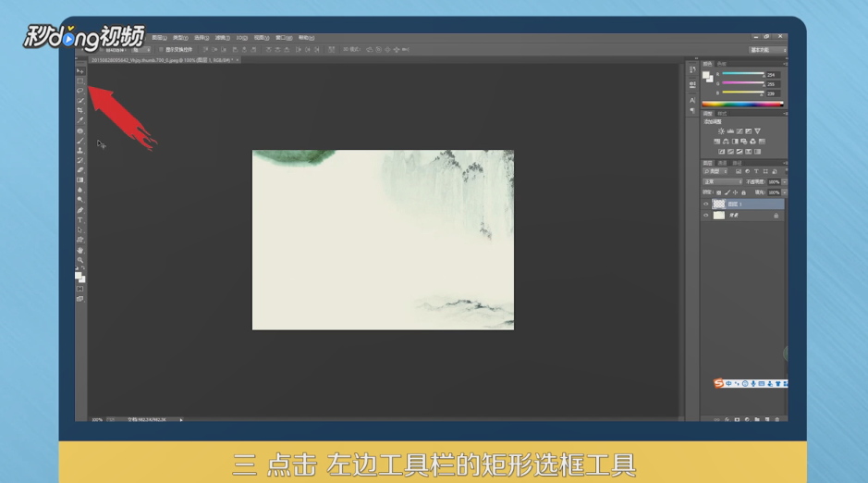Enable 显示变换控件 checkbox in options bar

click(161, 50)
